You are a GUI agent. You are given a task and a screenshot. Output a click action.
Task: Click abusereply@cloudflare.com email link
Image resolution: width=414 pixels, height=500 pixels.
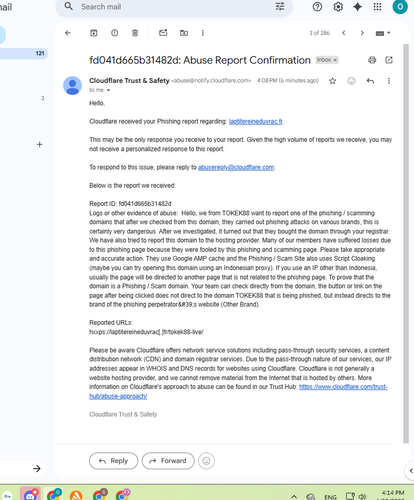pyautogui.click(x=236, y=167)
